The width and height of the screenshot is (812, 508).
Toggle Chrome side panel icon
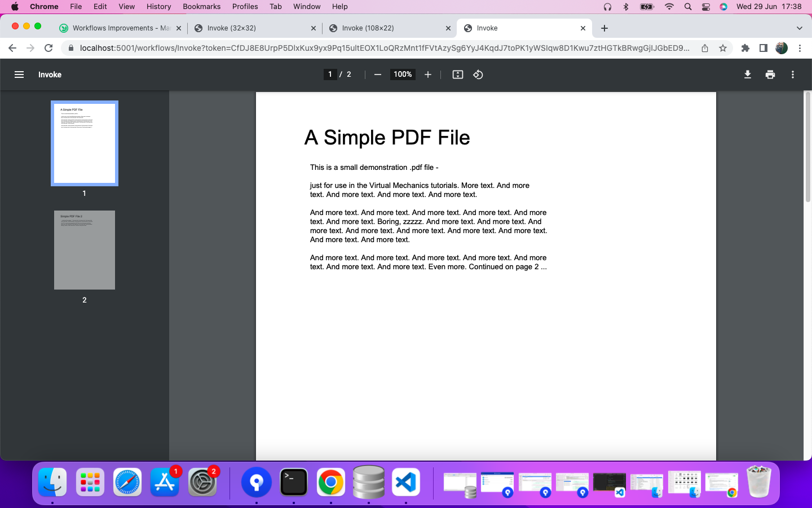tap(764, 48)
